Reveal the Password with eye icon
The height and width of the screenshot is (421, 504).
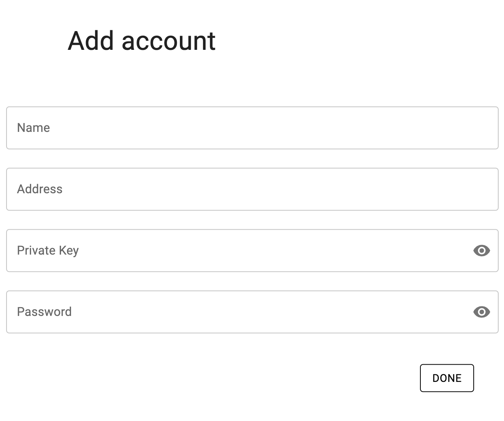(481, 312)
